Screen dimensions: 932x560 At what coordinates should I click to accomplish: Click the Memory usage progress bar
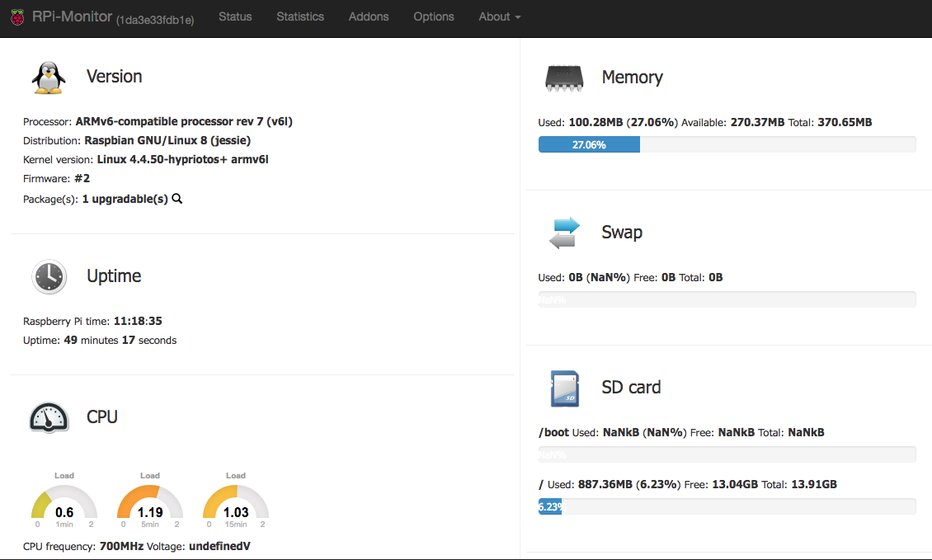727,144
